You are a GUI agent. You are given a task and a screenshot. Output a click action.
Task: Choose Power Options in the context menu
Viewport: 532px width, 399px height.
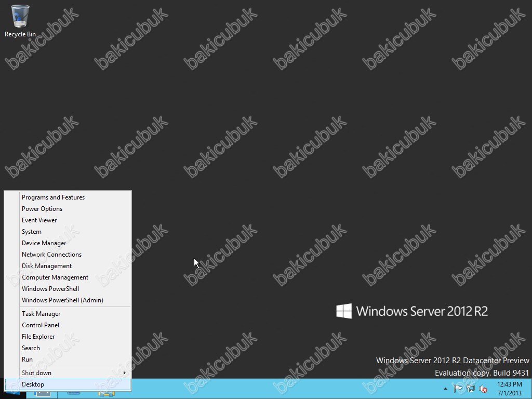click(68, 209)
